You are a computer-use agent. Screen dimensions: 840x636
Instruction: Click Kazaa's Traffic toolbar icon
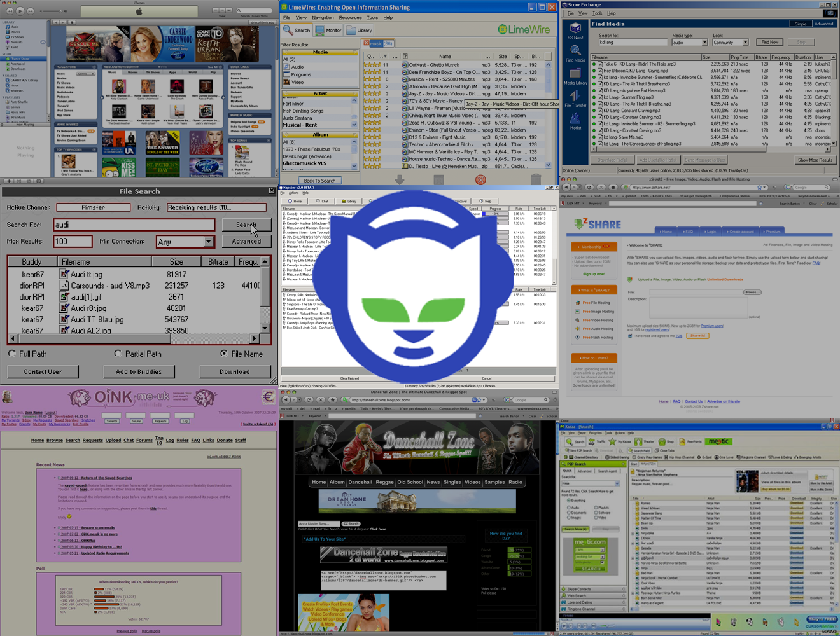[x=597, y=441]
